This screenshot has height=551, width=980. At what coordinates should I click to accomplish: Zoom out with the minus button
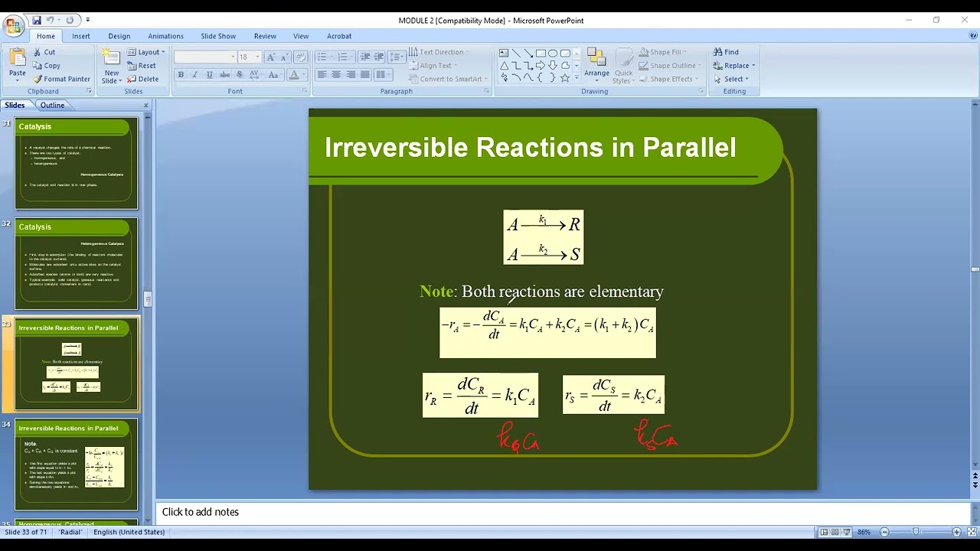(884, 532)
